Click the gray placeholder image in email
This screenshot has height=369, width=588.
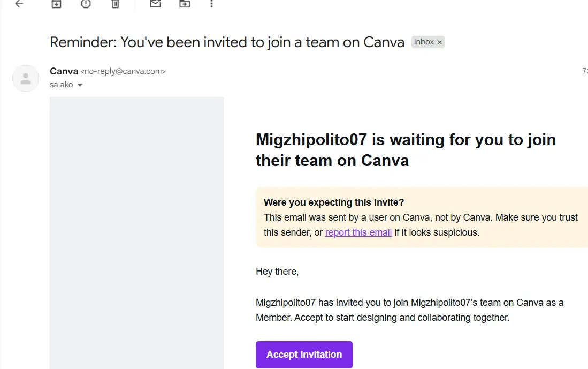coord(136,233)
